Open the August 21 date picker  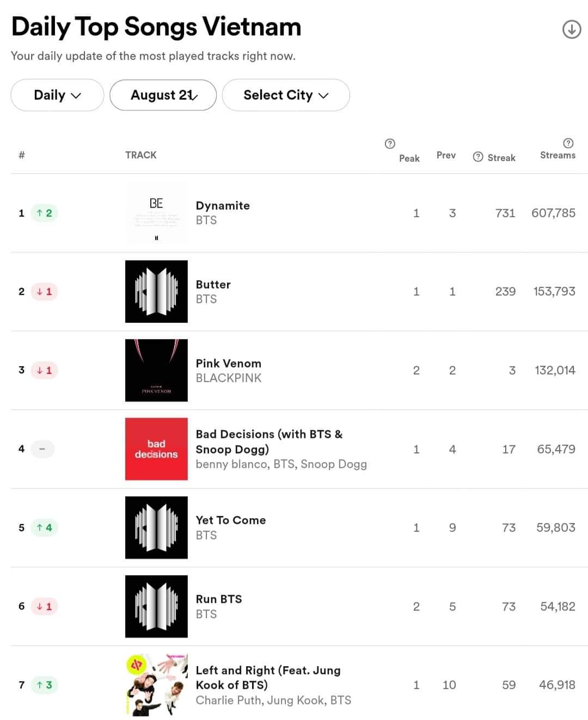pos(163,95)
